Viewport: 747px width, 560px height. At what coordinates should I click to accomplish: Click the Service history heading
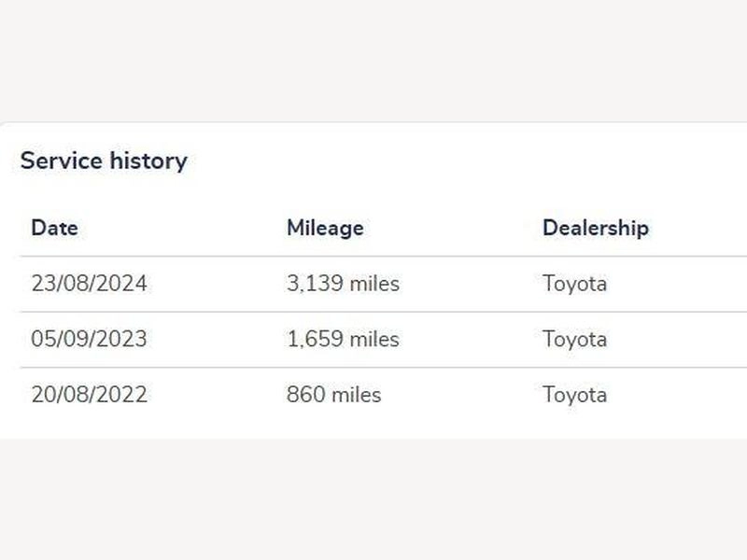click(104, 161)
